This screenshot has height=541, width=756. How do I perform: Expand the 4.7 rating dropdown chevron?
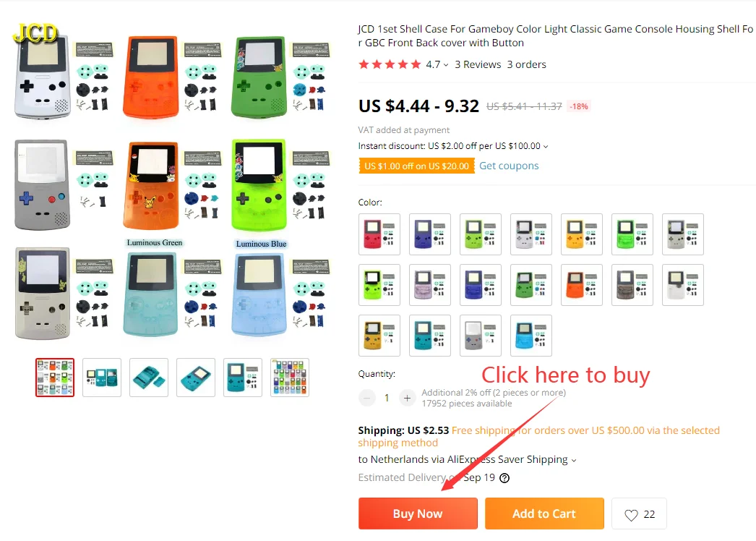446,65
